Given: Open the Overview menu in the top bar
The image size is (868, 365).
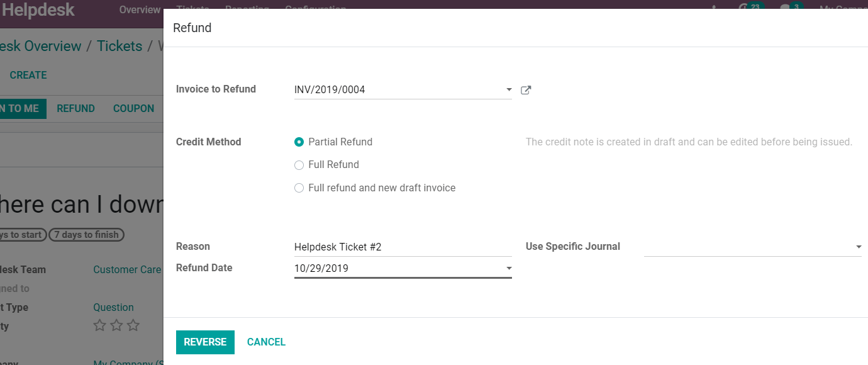Looking at the screenshot, I should click(140, 9).
